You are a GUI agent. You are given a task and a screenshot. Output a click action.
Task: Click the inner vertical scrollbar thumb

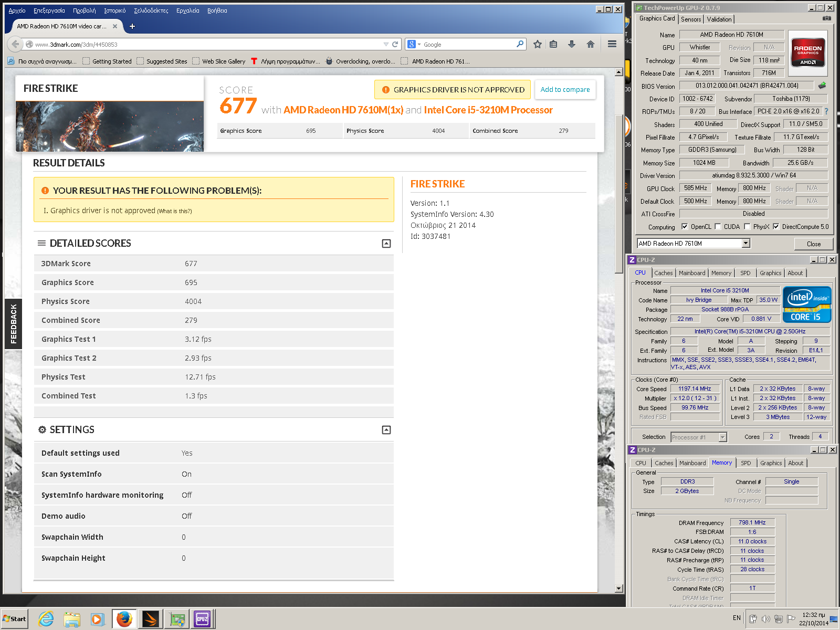coord(619,193)
